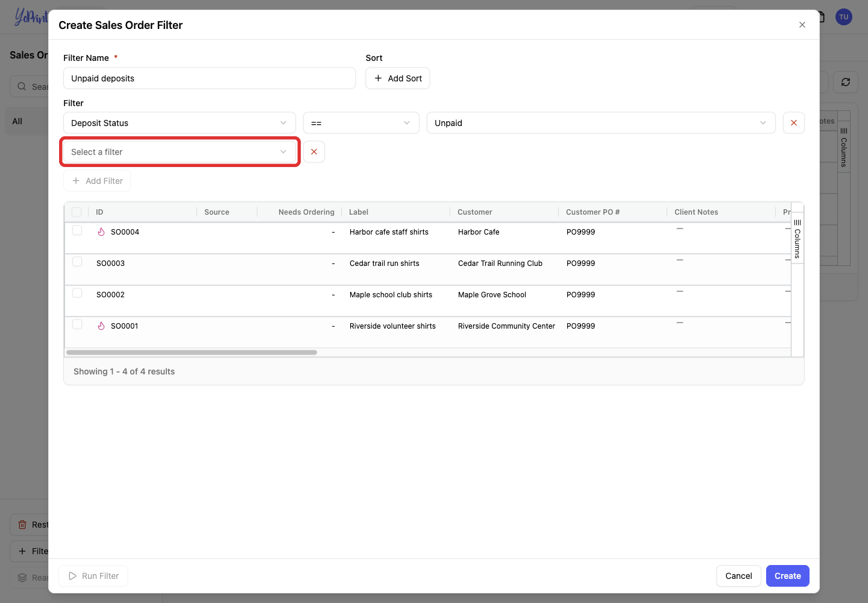Click the Add Filter button
The width and height of the screenshot is (868, 603).
(97, 181)
